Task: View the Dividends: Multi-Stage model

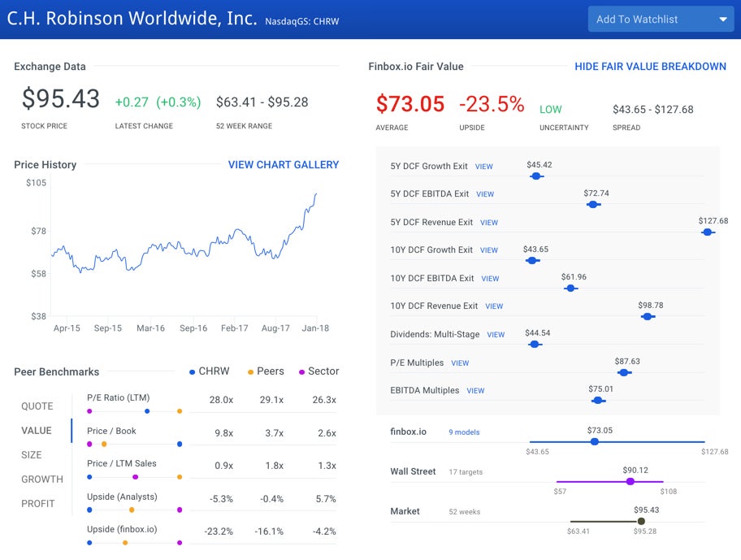Action: point(496,335)
